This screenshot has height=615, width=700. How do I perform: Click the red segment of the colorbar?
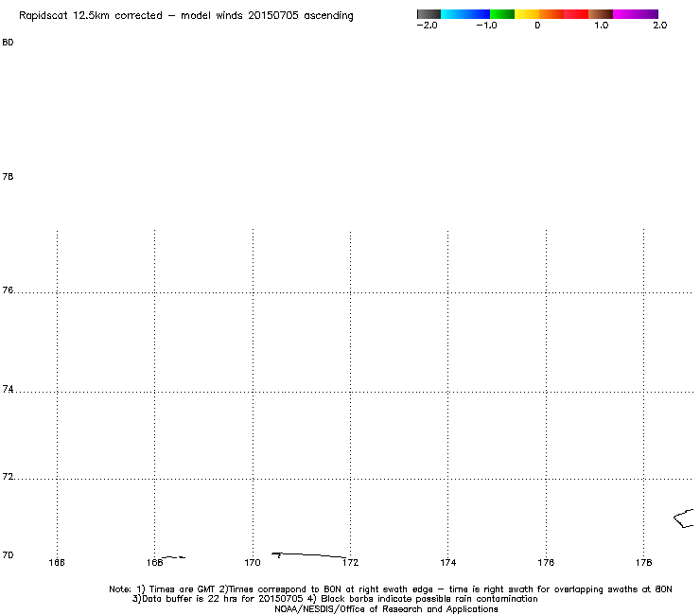pyautogui.click(x=576, y=14)
